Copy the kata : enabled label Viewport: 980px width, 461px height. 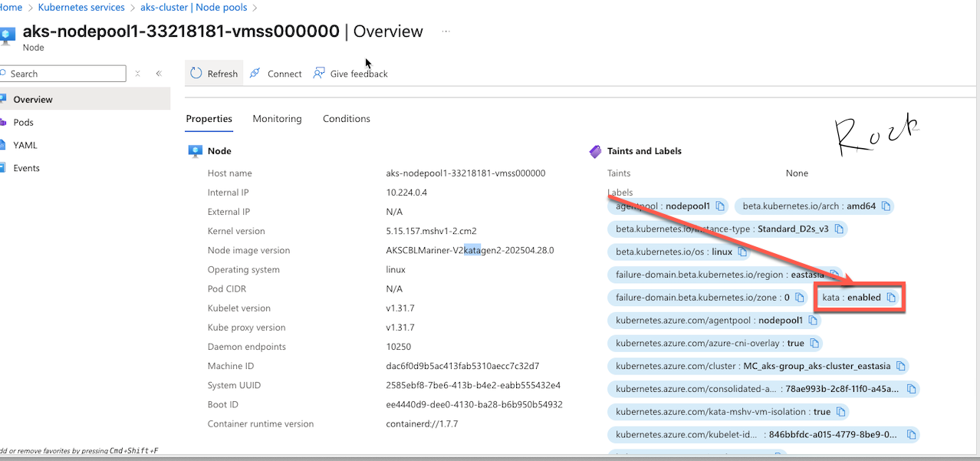(891, 298)
